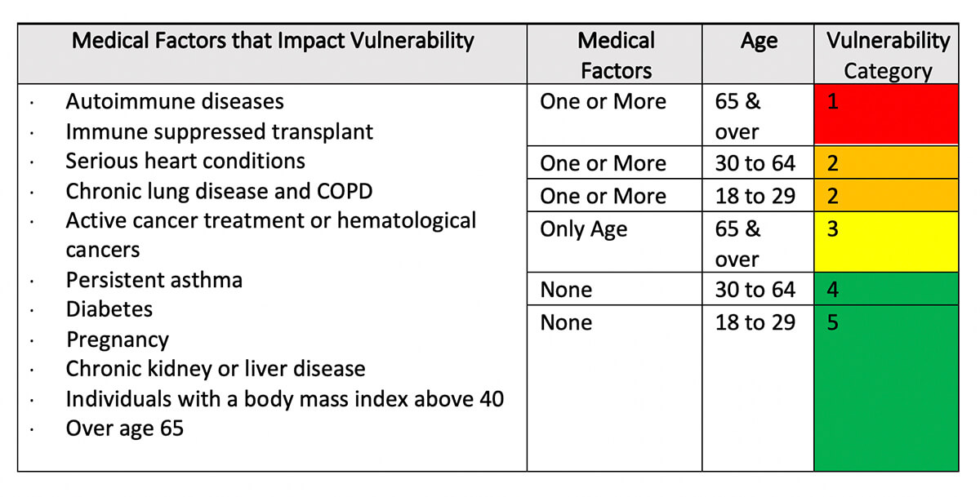Select the 'Age' column header
This screenshot has height=497, width=980.
758,42
